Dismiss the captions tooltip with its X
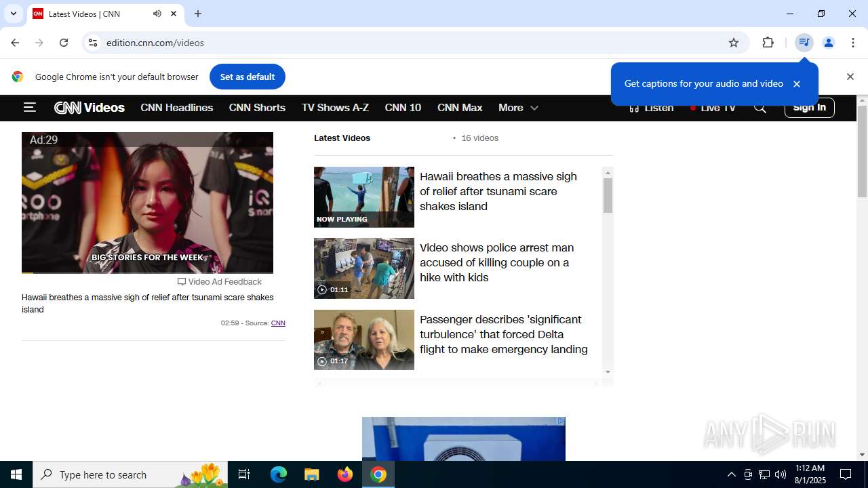 coord(797,84)
